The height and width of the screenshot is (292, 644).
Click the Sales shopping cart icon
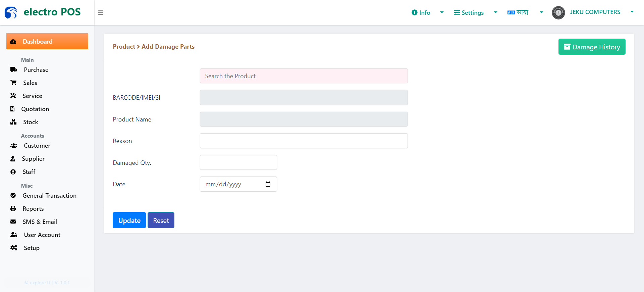pyautogui.click(x=13, y=83)
